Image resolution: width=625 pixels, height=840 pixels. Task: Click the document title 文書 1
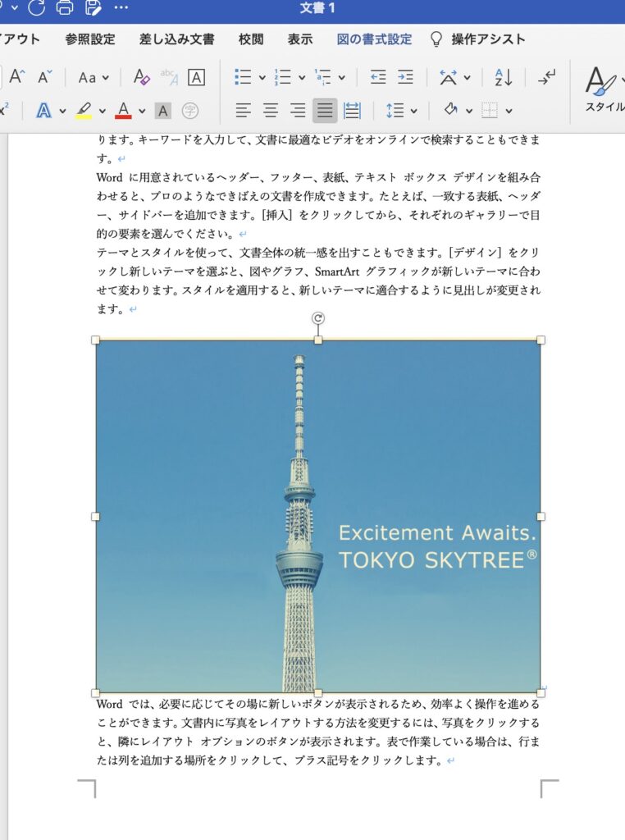point(317,8)
